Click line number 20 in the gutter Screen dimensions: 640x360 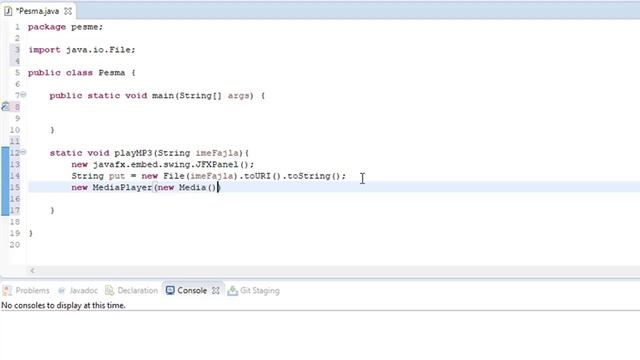(x=15, y=245)
